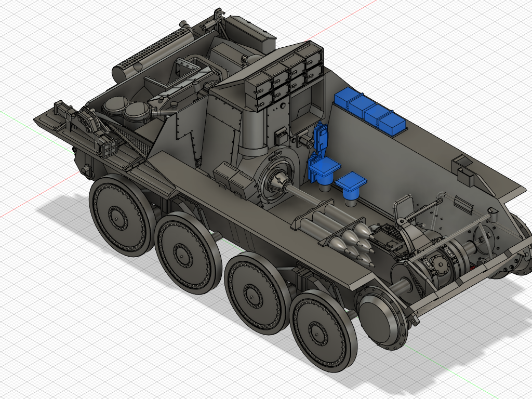
Task: Click the stacked artillery shells rack
Action: (x=332, y=229)
